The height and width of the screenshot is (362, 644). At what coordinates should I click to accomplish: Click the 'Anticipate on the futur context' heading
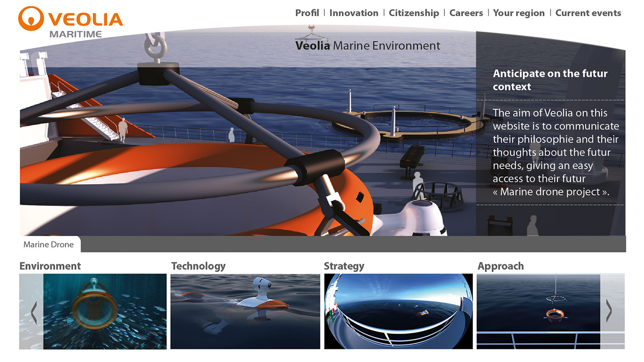click(x=550, y=80)
